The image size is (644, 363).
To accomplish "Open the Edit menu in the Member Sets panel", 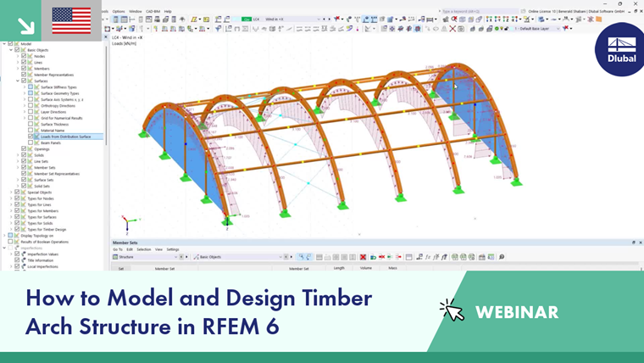I will pyautogui.click(x=130, y=249).
